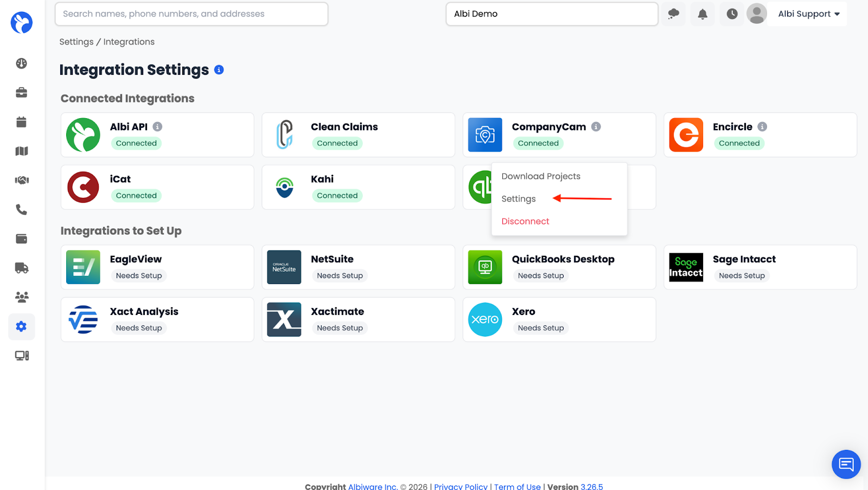Click the Settings breadcrumb link
Viewport: 868px width, 490px height.
tap(76, 42)
